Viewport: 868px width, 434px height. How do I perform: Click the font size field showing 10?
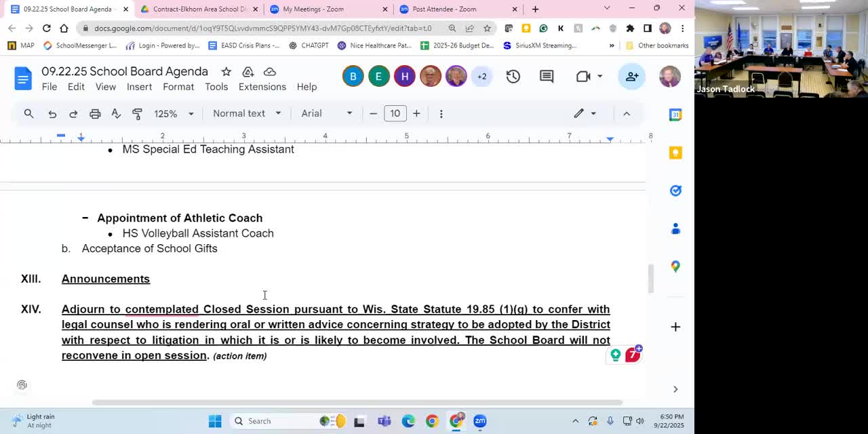395,113
